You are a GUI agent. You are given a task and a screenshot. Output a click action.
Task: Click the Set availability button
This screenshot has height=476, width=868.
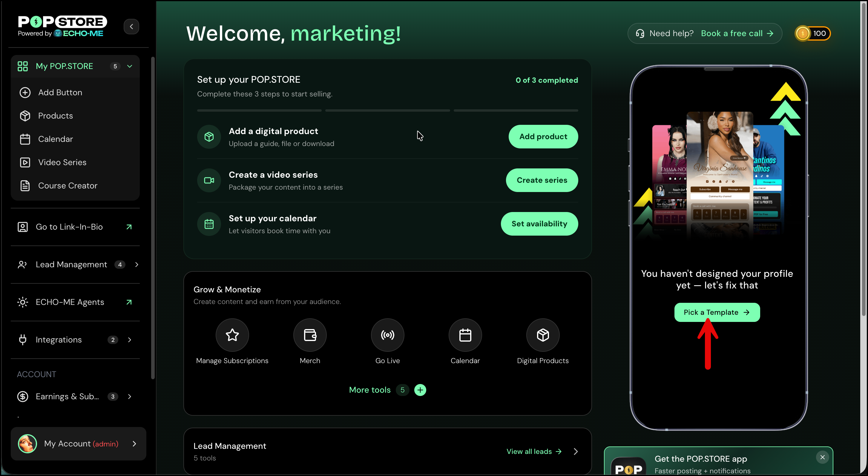pyautogui.click(x=539, y=224)
